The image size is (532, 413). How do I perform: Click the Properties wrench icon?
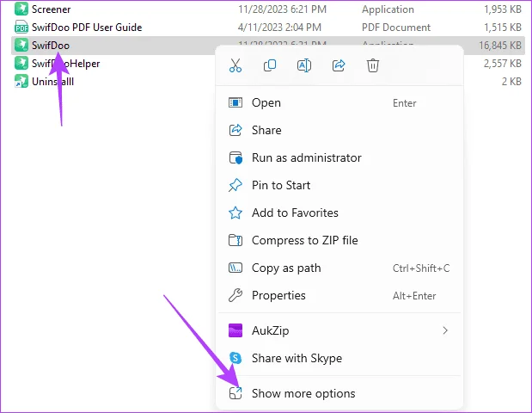click(x=235, y=295)
